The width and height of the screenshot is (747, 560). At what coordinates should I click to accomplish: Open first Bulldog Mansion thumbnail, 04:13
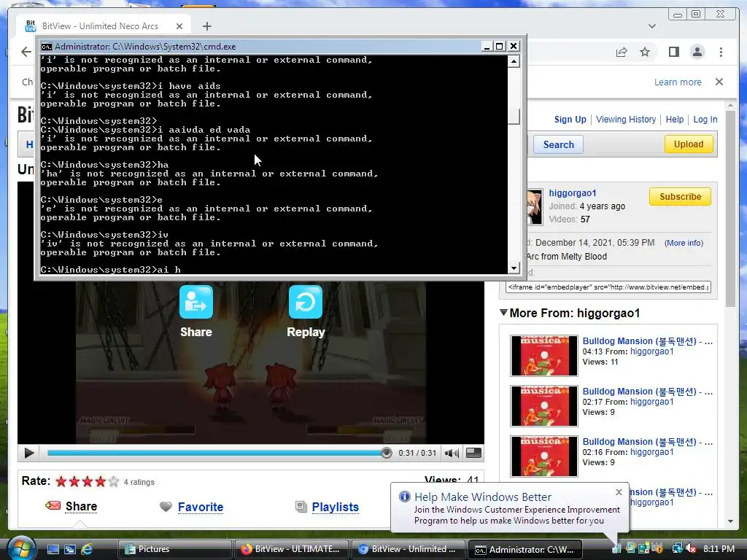(x=543, y=356)
